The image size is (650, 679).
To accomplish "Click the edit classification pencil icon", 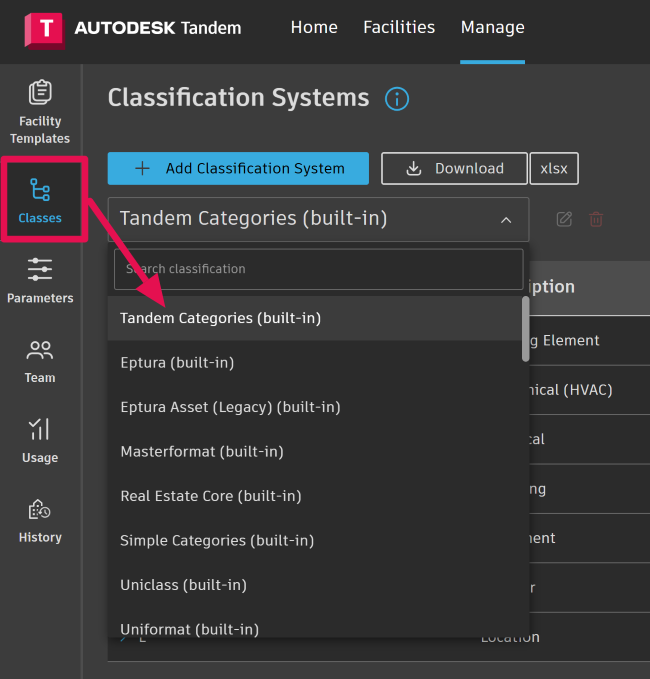I will (x=564, y=219).
